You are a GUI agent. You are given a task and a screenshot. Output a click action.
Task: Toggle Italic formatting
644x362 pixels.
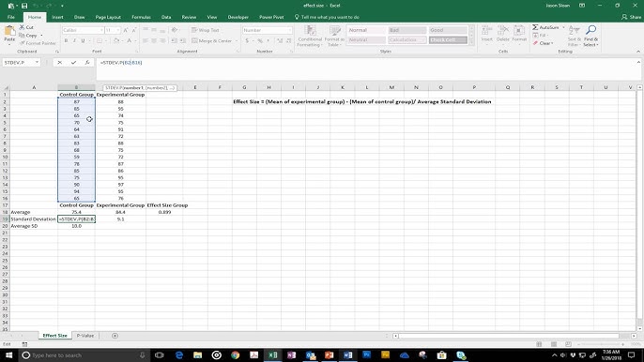(x=74, y=40)
